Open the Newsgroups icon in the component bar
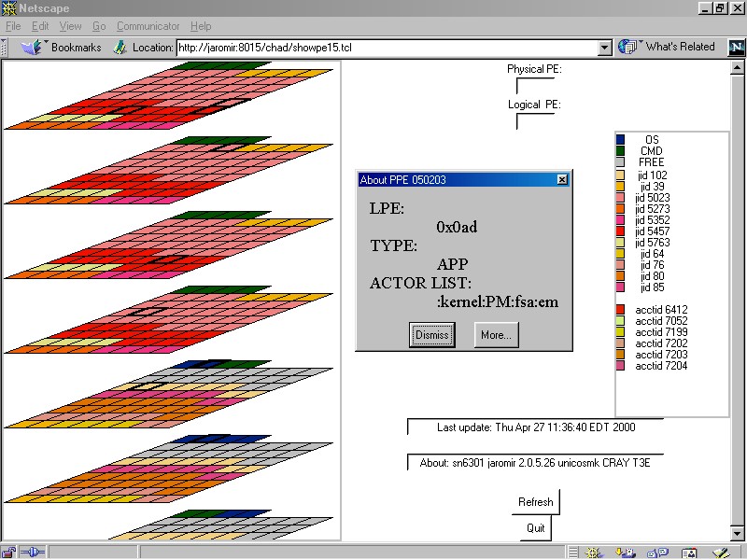 [657, 553]
